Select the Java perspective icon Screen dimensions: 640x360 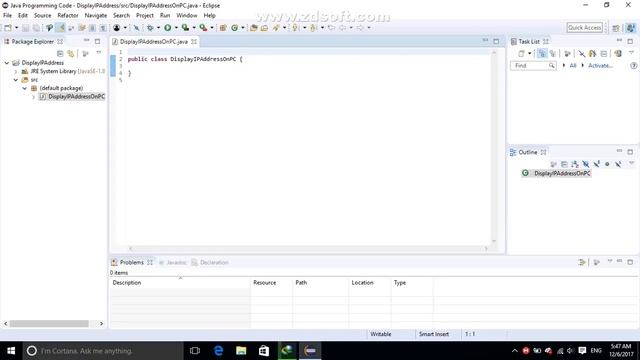(x=631, y=28)
